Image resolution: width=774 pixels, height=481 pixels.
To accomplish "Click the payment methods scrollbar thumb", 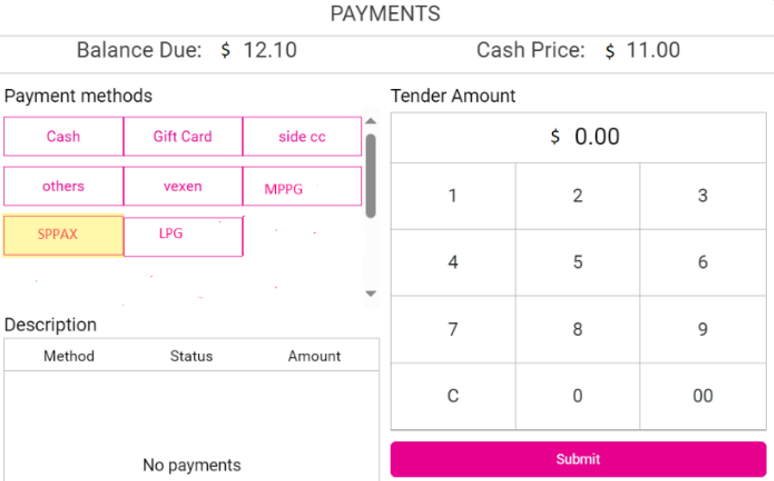I will pos(371,175).
